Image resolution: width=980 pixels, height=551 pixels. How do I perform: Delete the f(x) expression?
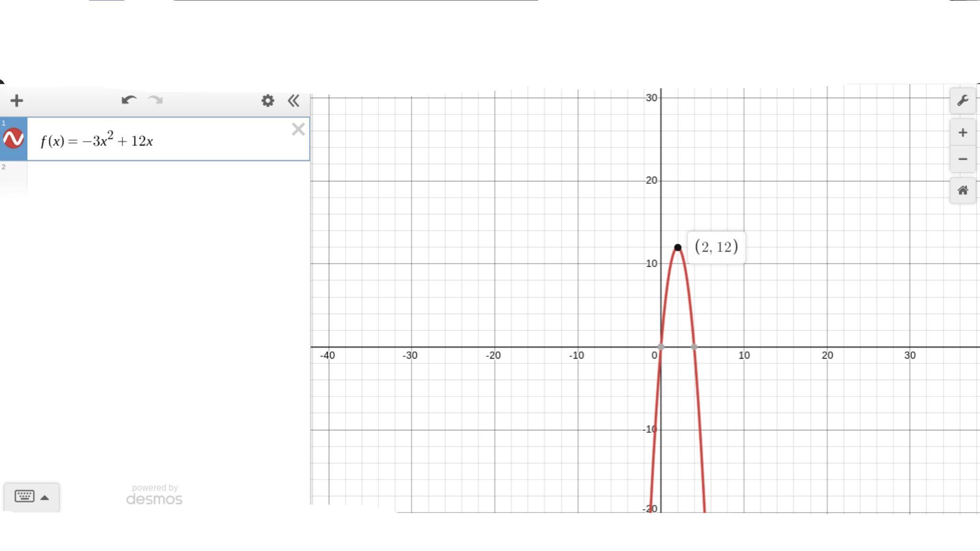click(x=298, y=129)
